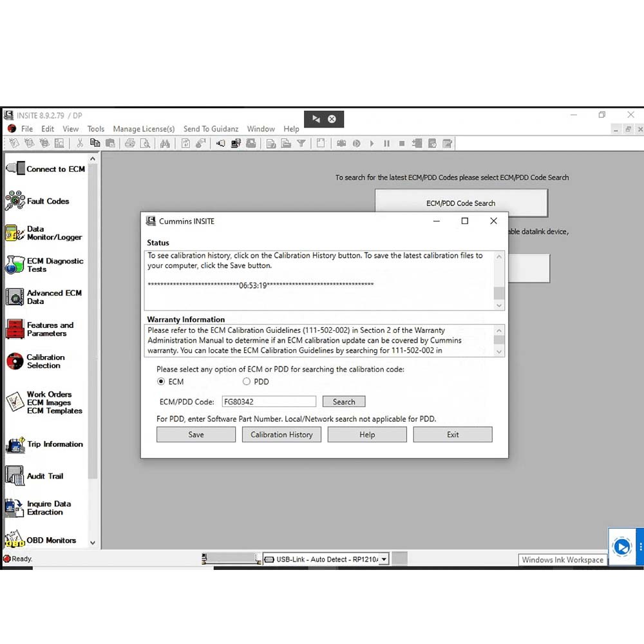This screenshot has width=644, height=644.
Task: Open the Window menu
Action: point(261,129)
